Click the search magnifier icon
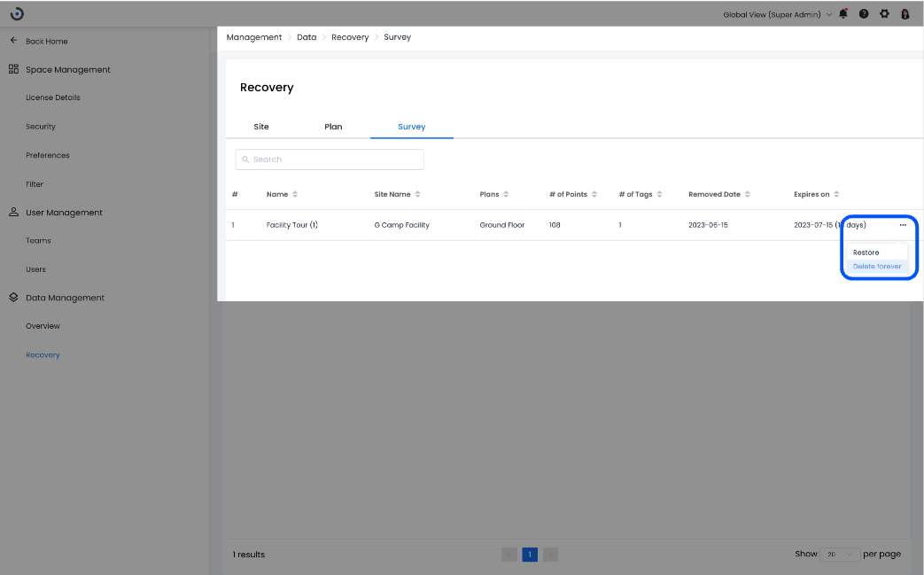This screenshot has width=924, height=575. (245, 159)
